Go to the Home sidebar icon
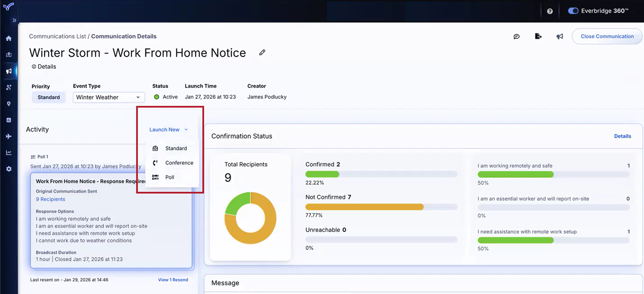The width and height of the screenshot is (644, 294). coord(9,39)
